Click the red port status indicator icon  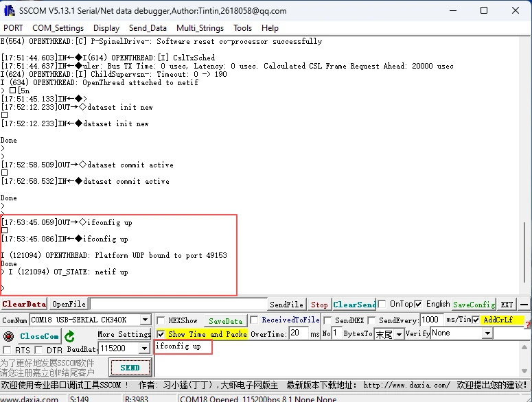click(x=8, y=336)
